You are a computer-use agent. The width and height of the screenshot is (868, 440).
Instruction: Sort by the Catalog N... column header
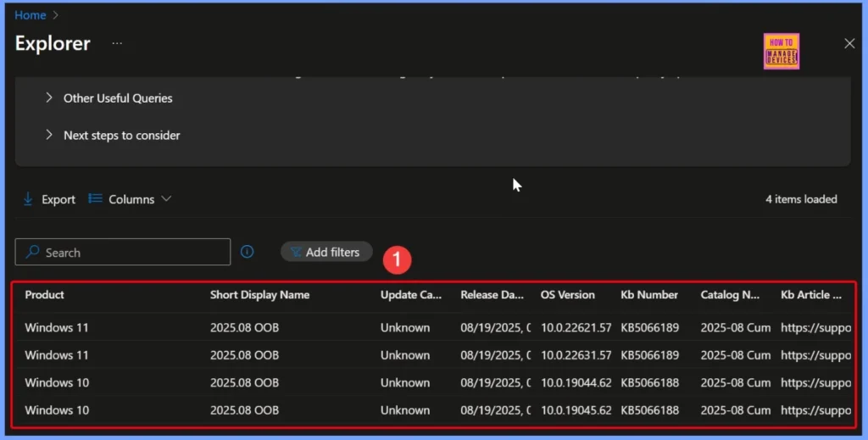point(730,294)
